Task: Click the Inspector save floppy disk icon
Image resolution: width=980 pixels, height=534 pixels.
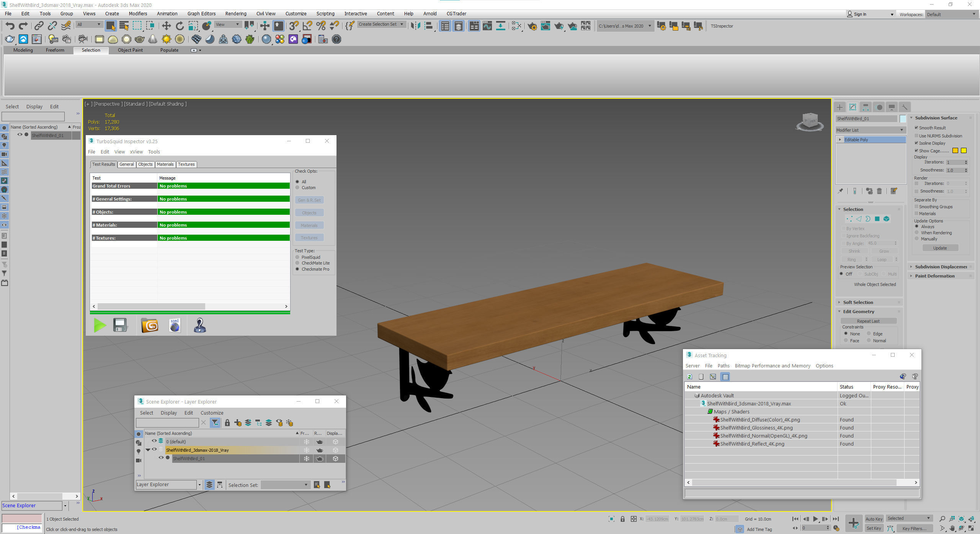Action: coord(120,325)
